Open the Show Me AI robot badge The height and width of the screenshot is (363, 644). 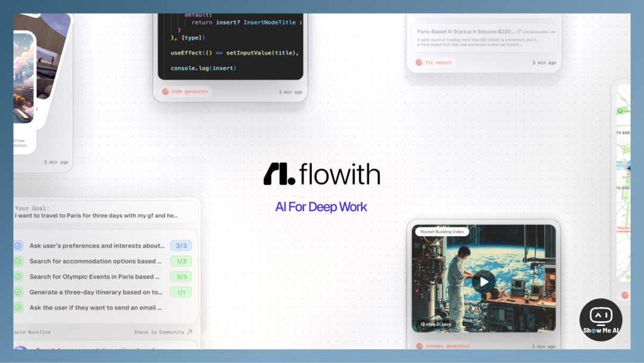[x=600, y=319]
